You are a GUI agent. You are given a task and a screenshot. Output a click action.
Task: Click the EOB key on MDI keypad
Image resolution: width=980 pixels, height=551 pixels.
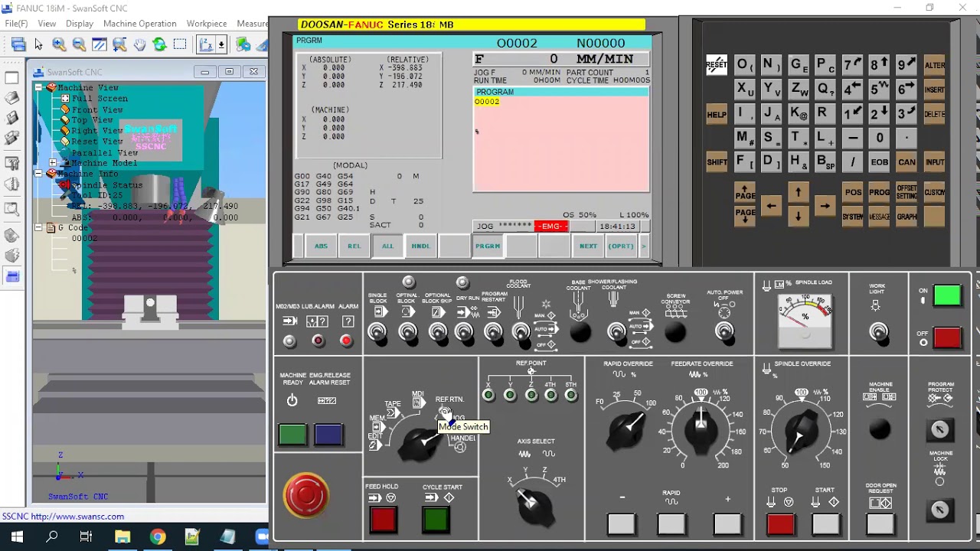[x=880, y=162]
